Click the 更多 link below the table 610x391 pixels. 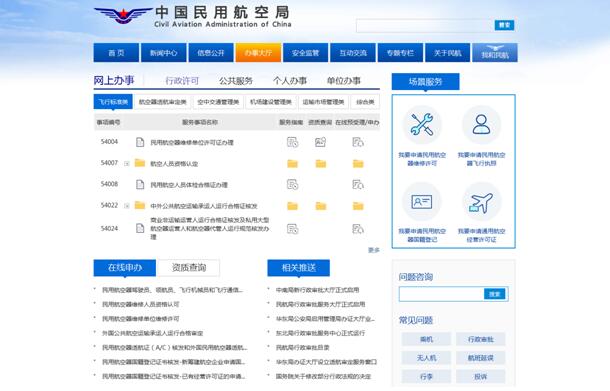click(x=374, y=250)
